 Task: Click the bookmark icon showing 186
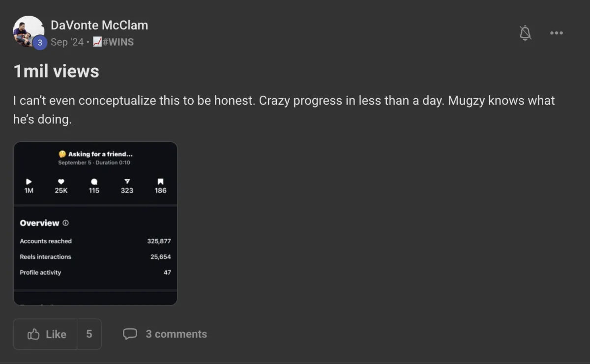(160, 182)
